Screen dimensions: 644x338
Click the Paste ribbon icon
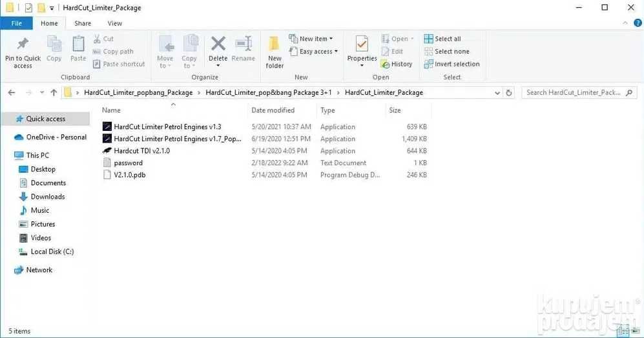click(78, 44)
